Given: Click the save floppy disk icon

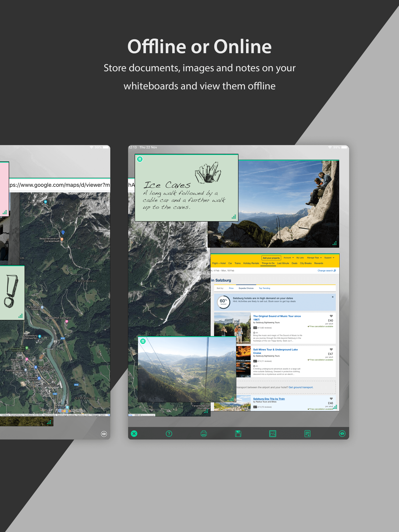Looking at the screenshot, I should point(238,433).
